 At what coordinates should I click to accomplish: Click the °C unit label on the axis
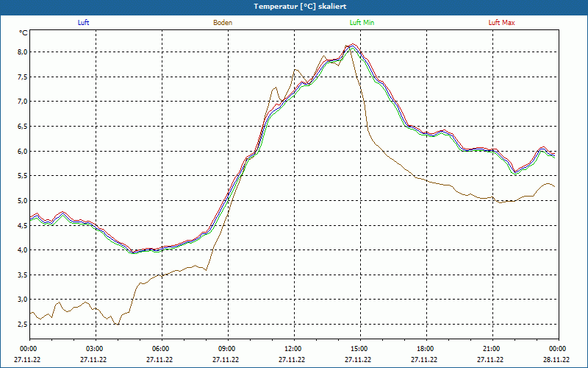pyautogui.click(x=24, y=33)
